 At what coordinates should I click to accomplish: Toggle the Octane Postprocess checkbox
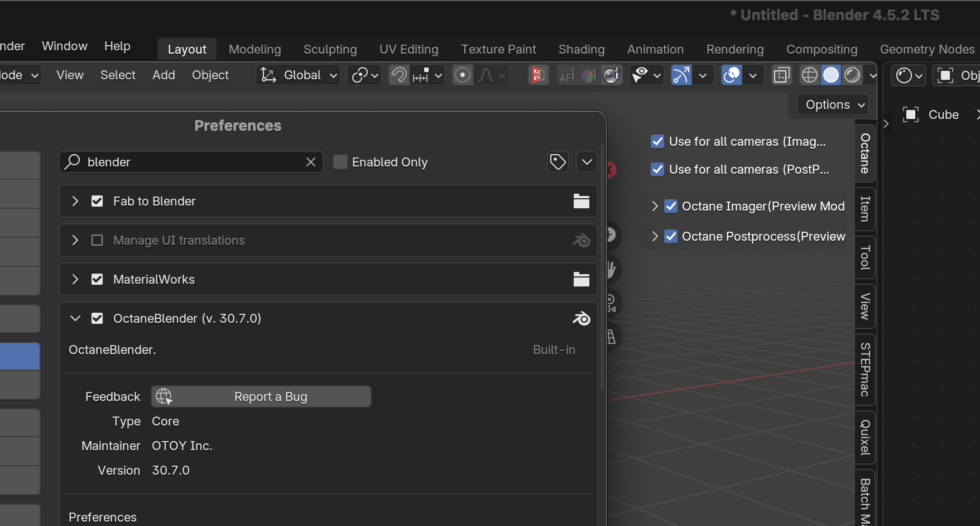[671, 236]
